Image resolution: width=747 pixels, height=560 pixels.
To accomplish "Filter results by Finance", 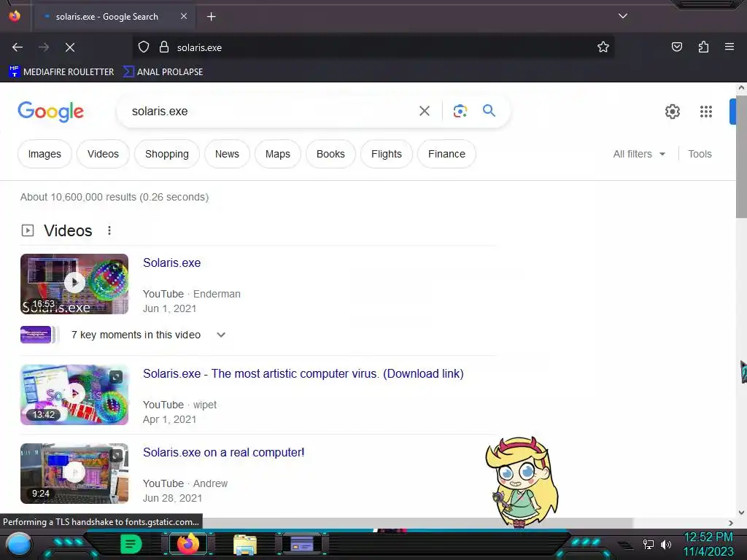I will (446, 154).
